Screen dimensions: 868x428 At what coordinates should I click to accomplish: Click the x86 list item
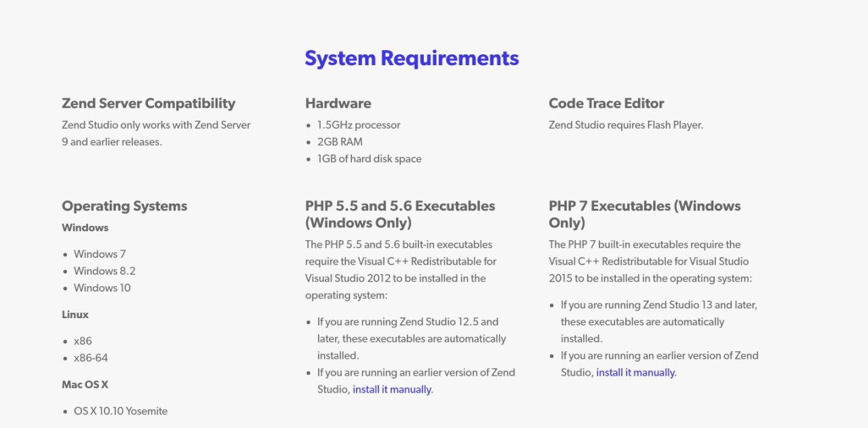[x=83, y=341]
